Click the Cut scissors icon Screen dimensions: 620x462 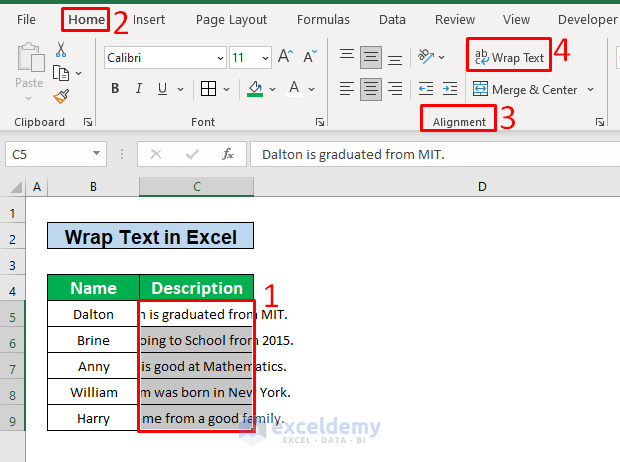point(60,50)
